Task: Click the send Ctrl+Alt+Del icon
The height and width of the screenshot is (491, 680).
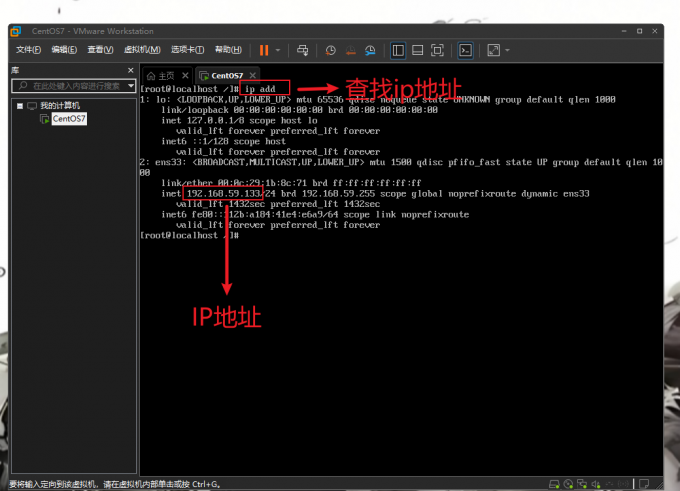Action: [x=301, y=50]
